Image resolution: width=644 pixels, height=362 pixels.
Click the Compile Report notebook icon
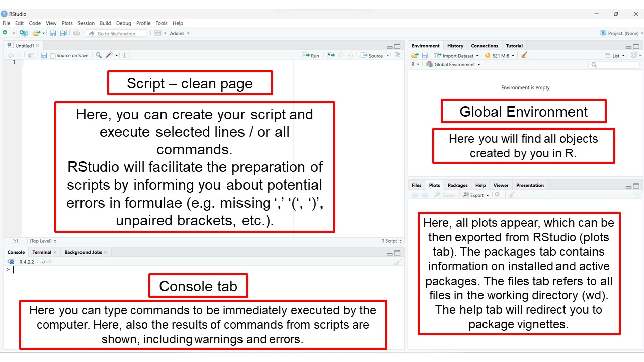point(126,55)
